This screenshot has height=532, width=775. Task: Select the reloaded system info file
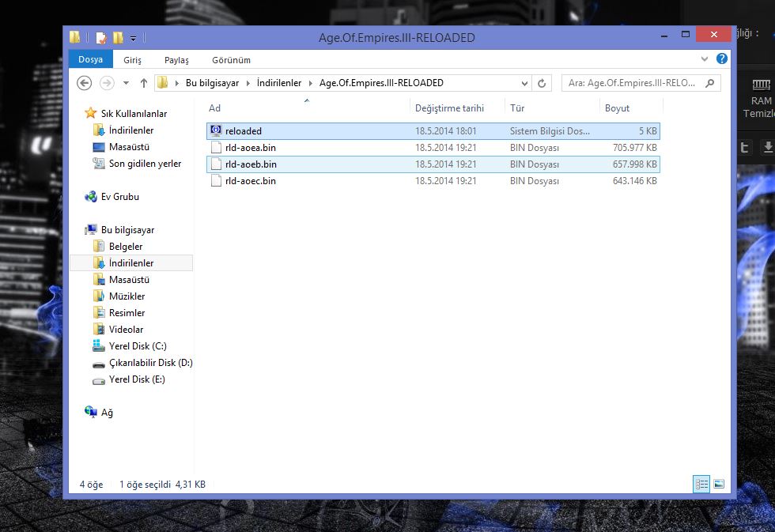pyautogui.click(x=433, y=131)
